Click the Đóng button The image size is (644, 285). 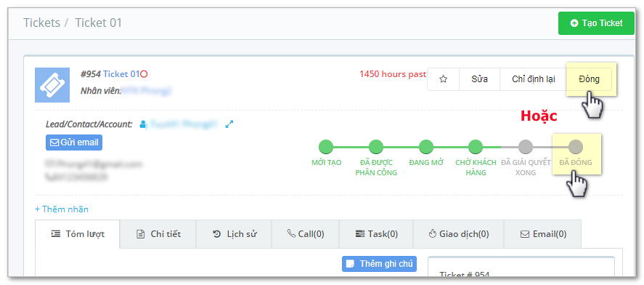click(589, 79)
